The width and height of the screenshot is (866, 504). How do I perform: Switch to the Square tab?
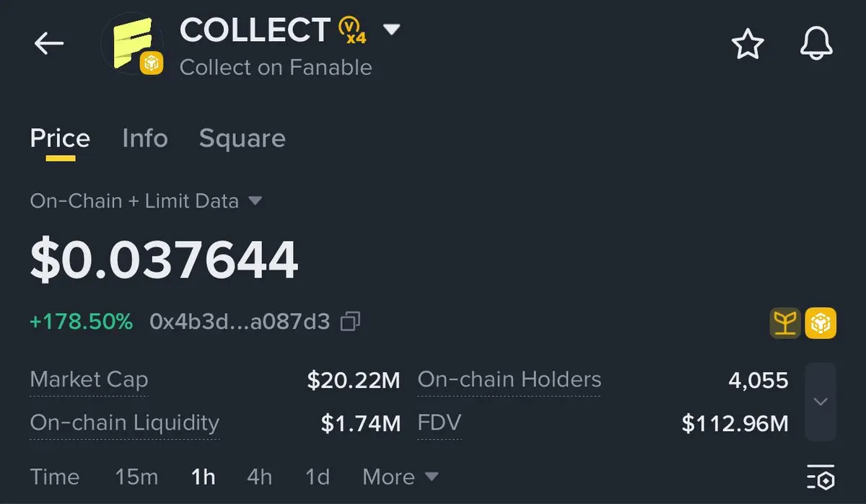(x=242, y=138)
